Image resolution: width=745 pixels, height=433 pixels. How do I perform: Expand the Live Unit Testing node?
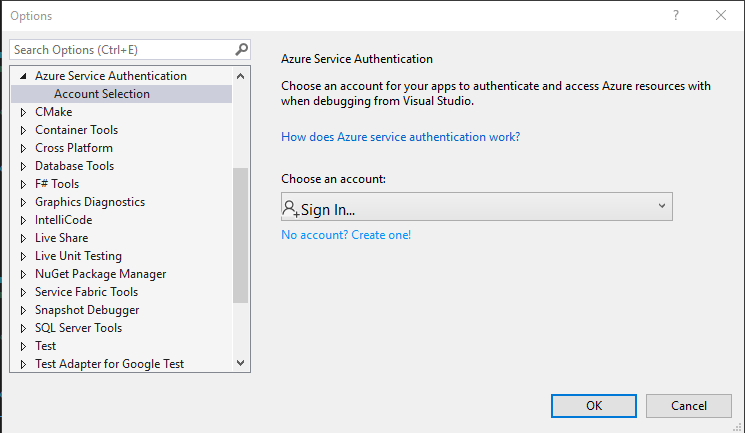tap(23, 257)
